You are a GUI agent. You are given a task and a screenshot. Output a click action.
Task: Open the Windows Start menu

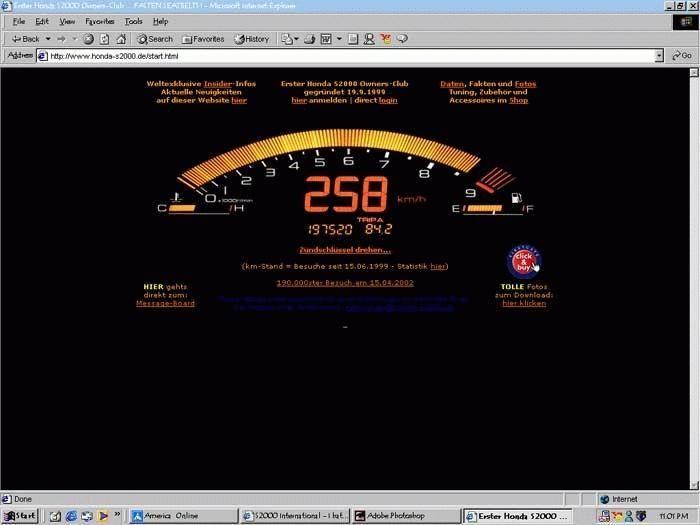[x=21, y=516]
